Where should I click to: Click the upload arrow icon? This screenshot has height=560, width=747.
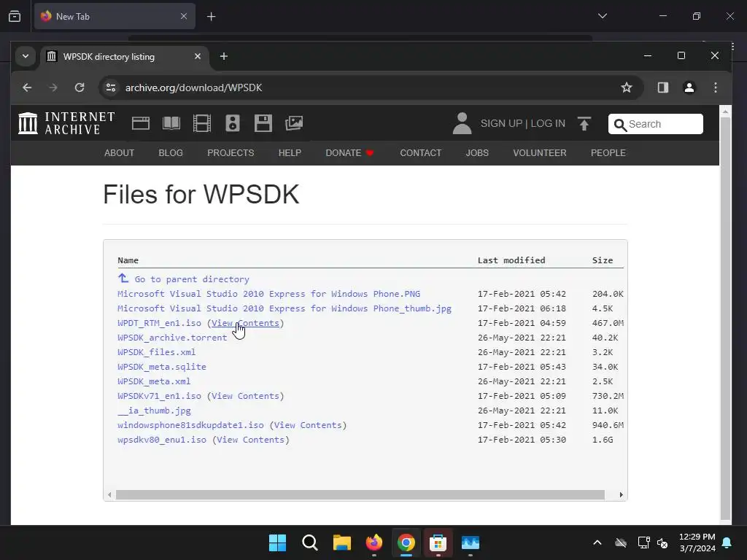tap(584, 124)
